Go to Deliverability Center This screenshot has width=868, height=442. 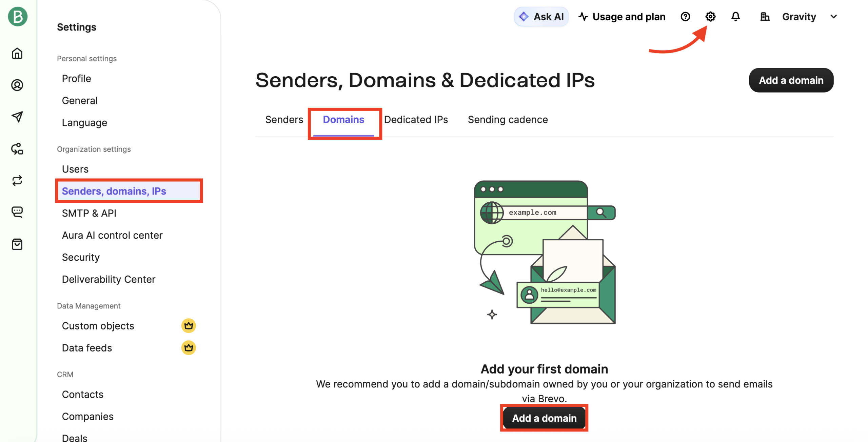pyautogui.click(x=108, y=279)
